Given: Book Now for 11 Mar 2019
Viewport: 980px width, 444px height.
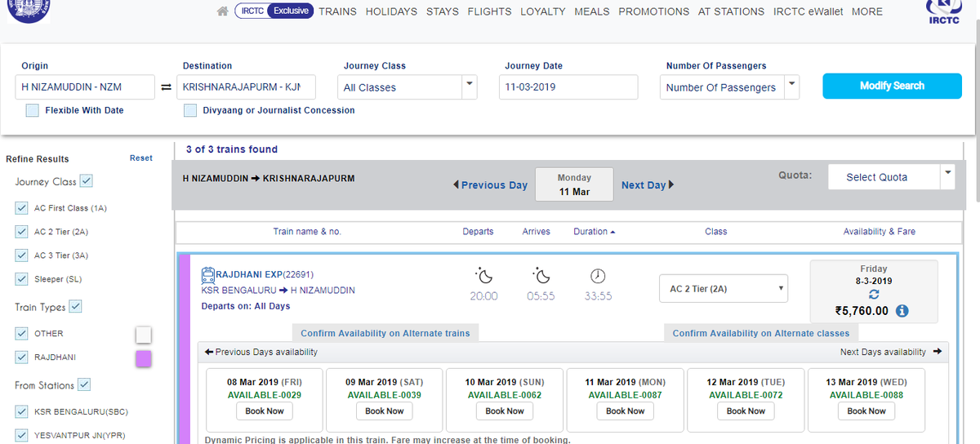Looking at the screenshot, I should click(x=626, y=411).
